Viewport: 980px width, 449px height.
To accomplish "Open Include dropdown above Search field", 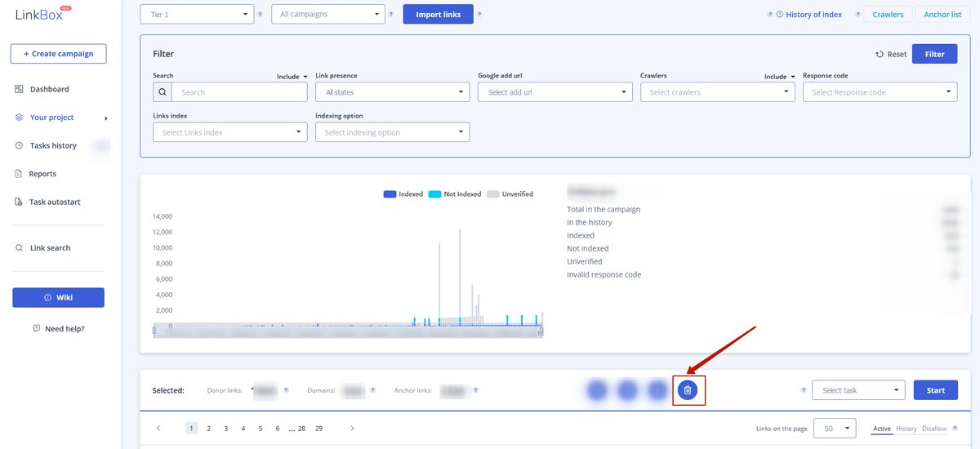I will tap(292, 76).
